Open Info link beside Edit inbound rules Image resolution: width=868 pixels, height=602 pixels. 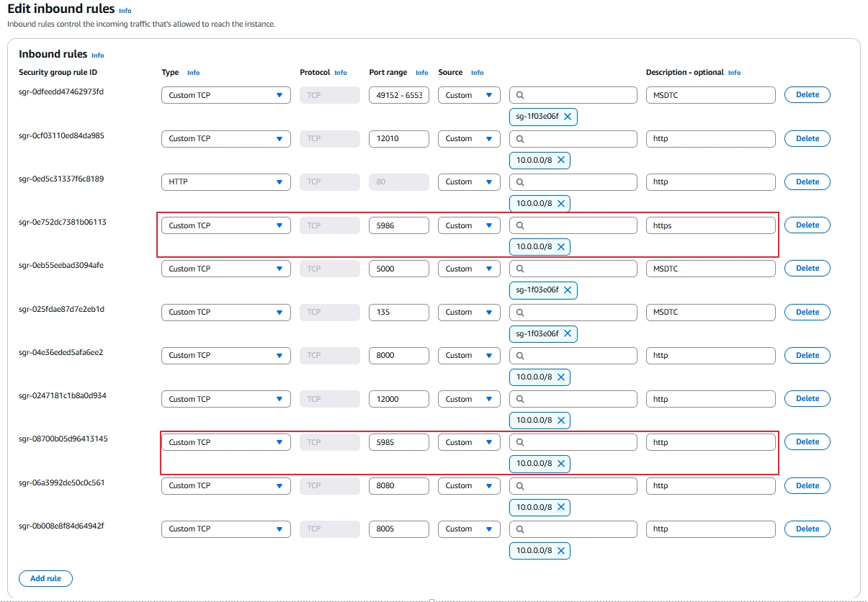125,11
